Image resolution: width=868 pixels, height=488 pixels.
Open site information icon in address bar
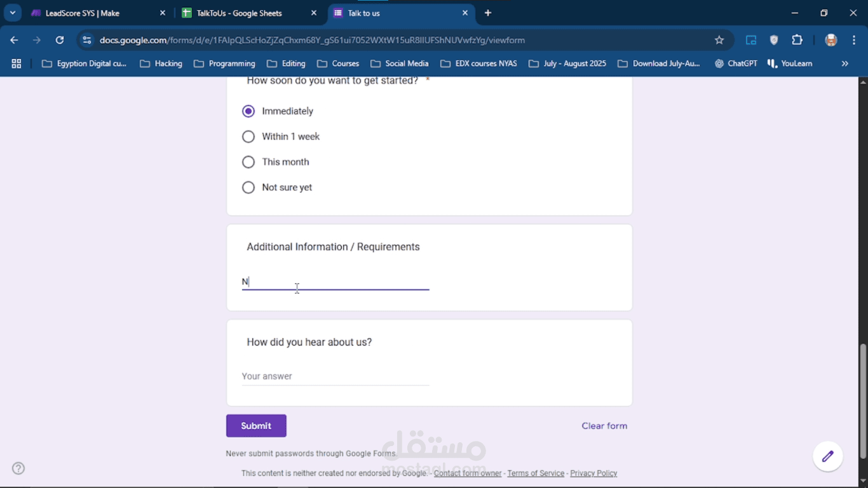click(x=87, y=40)
